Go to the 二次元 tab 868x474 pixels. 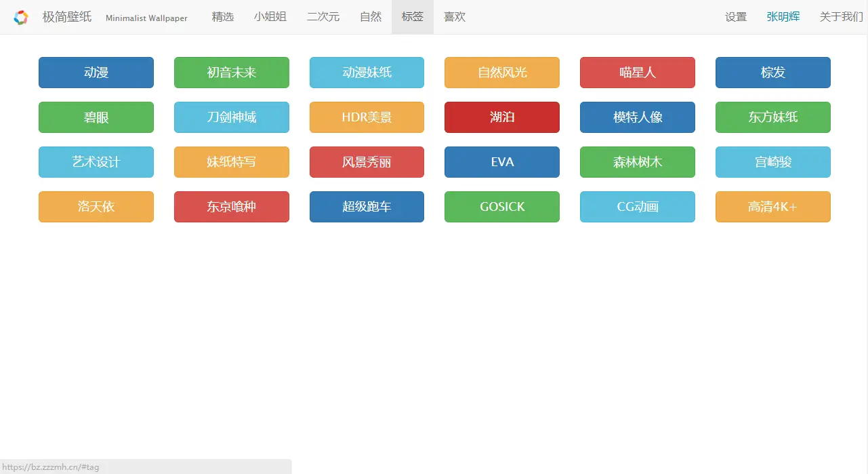[323, 17]
